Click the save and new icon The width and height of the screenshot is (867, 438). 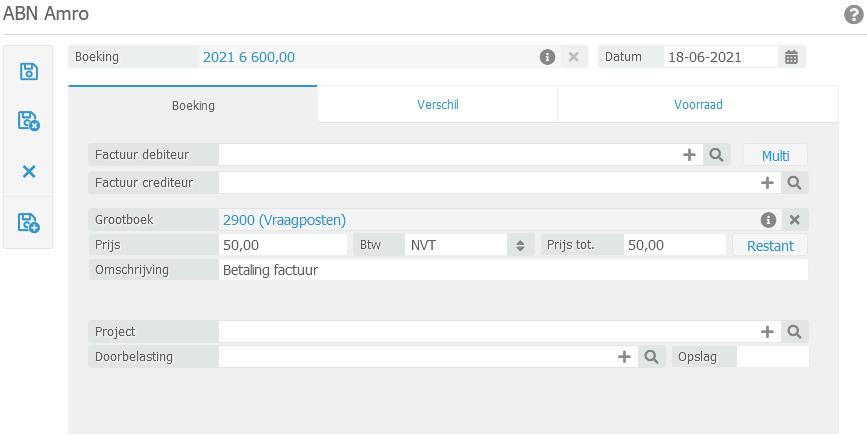[x=29, y=223]
